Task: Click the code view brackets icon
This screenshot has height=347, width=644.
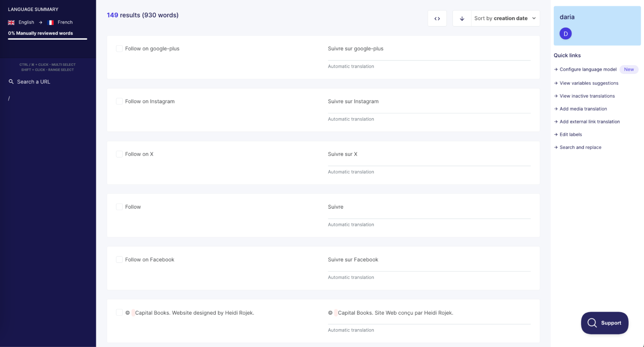Action: (x=437, y=18)
